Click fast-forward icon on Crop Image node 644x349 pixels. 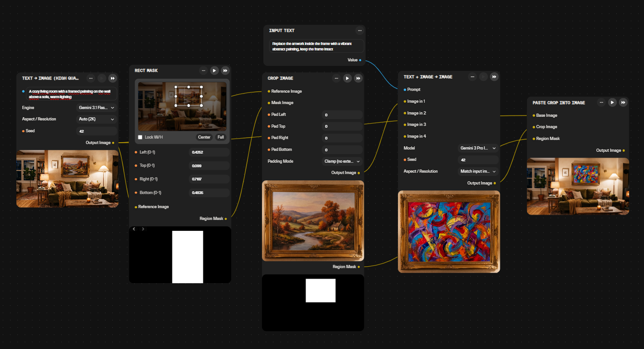coord(358,78)
